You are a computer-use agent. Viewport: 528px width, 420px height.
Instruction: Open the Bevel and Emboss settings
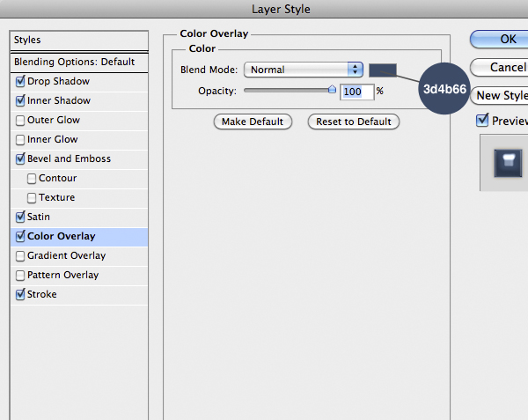70,158
